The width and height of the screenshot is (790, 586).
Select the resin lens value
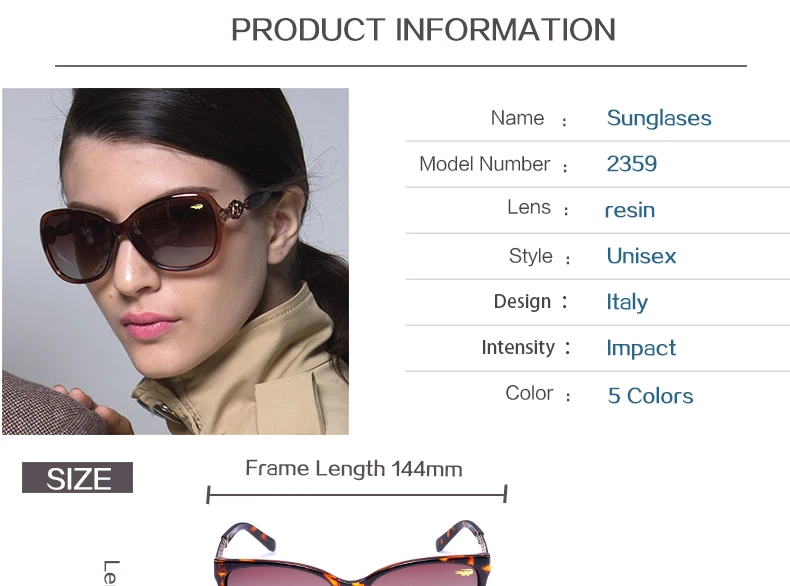click(630, 210)
